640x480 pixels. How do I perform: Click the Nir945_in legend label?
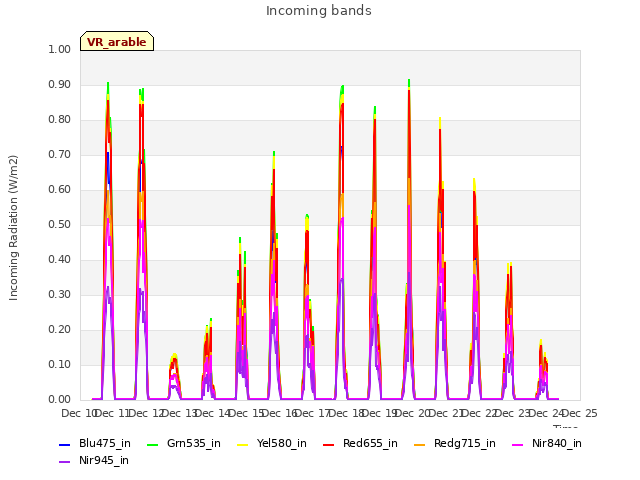point(104,461)
